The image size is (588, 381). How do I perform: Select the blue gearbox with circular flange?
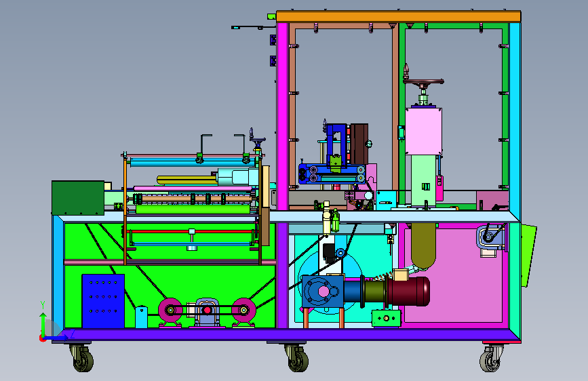click(x=323, y=292)
